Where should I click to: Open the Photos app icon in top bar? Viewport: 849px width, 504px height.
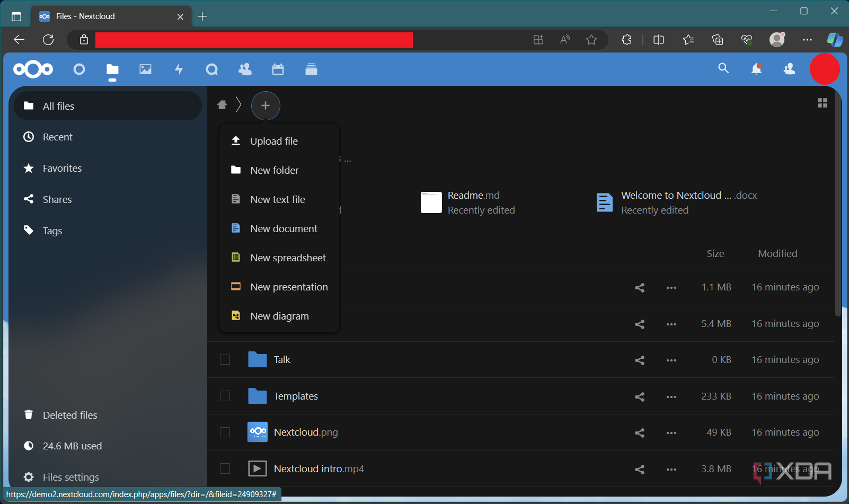point(145,69)
